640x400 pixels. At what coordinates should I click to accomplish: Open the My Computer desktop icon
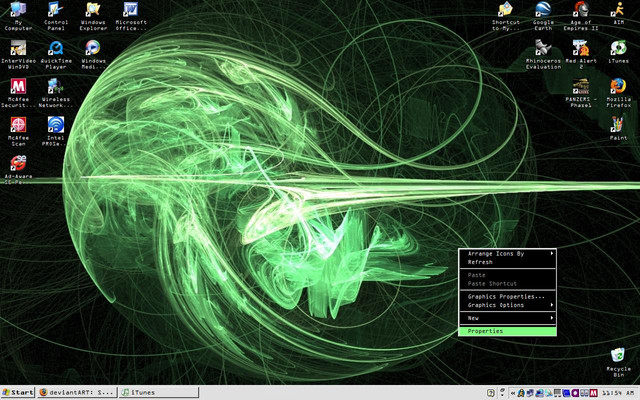[19, 12]
